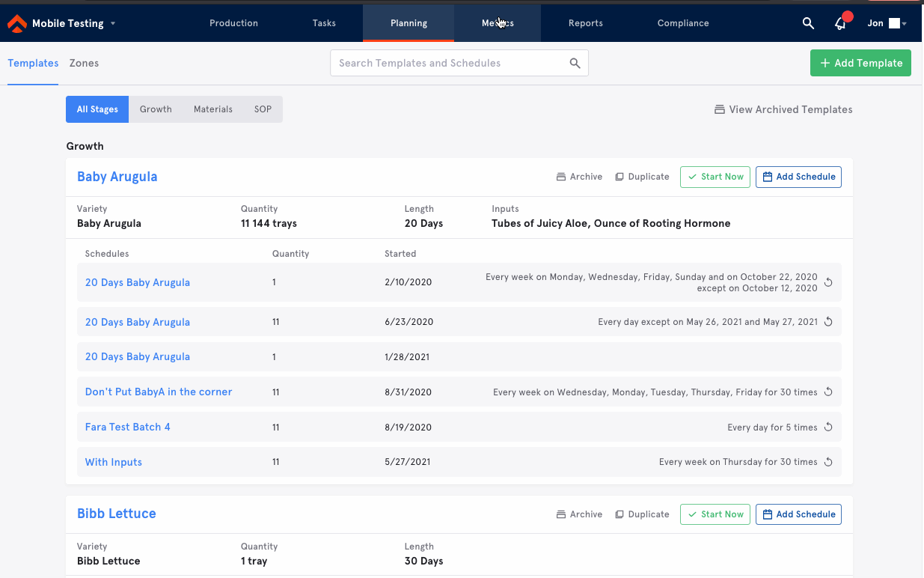
Task: Select the All Stages filter
Action: pyautogui.click(x=97, y=109)
